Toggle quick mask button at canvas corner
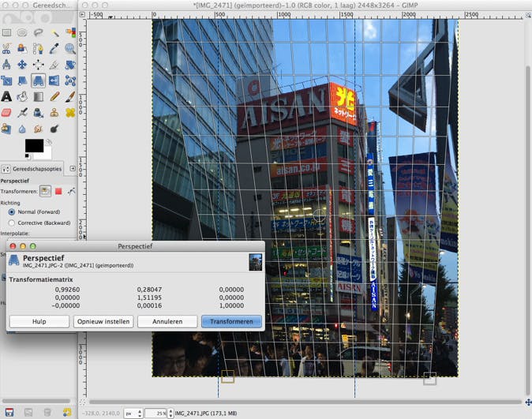Image resolution: width=532 pixels, height=419 pixels. (82, 402)
